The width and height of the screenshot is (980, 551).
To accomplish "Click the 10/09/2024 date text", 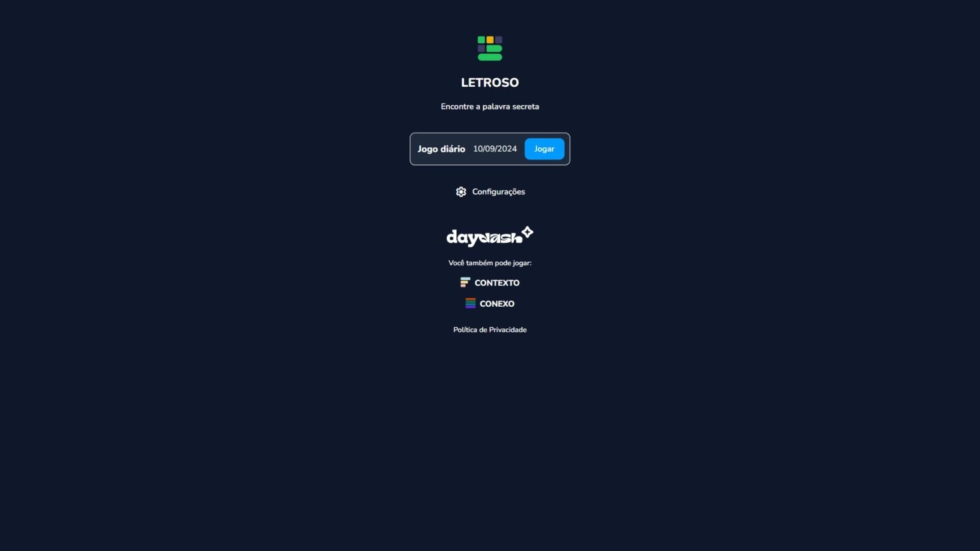I will pyautogui.click(x=495, y=149).
